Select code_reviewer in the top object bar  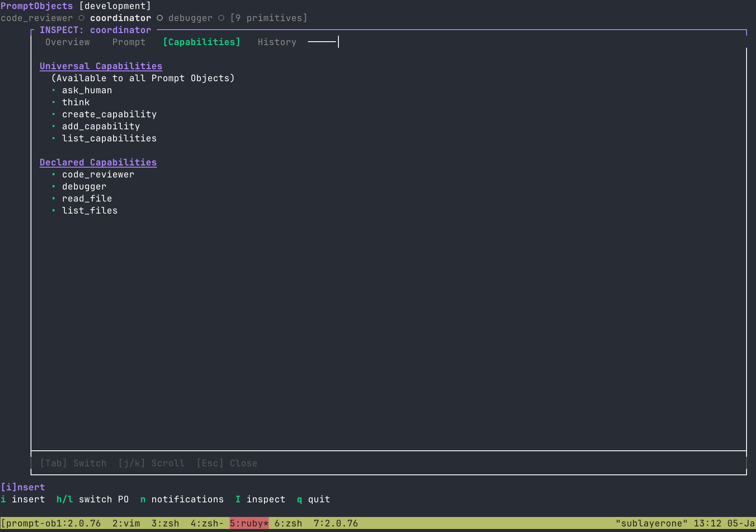[x=37, y=18]
